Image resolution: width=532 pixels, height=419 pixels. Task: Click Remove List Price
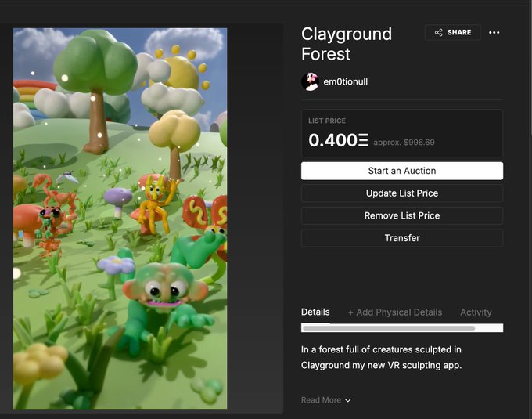pyautogui.click(x=402, y=215)
